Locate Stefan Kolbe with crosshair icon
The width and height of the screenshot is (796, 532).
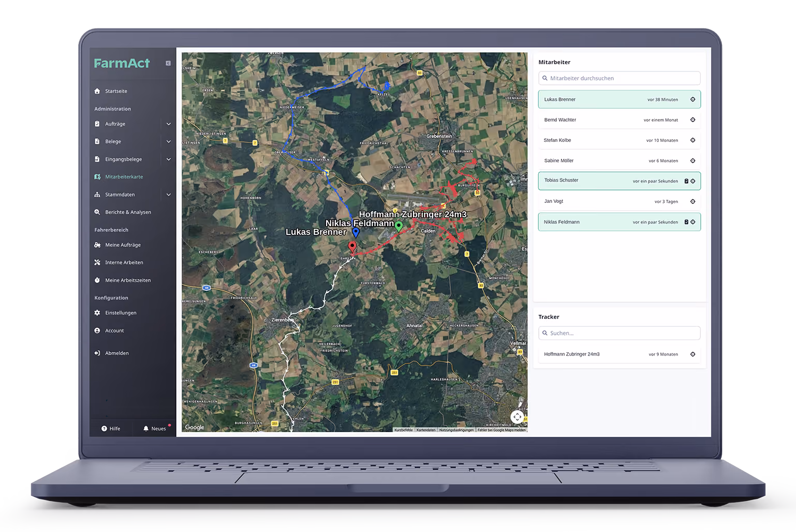(x=693, y=141)
